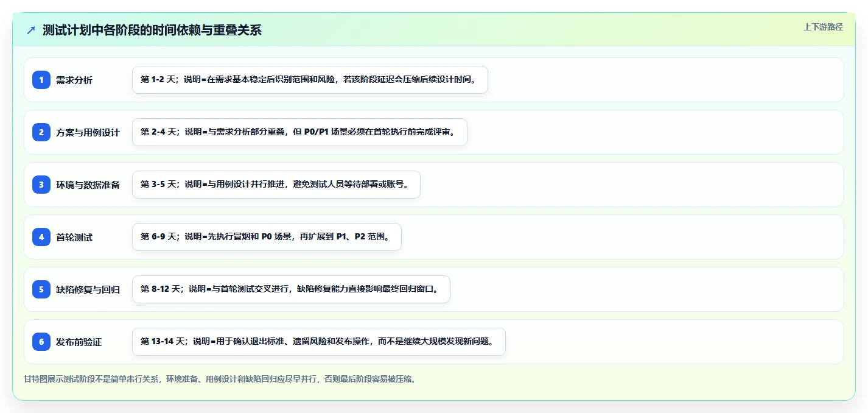Select the 首轮测试 stage label
868x413 pixels.
coord(74,237)
